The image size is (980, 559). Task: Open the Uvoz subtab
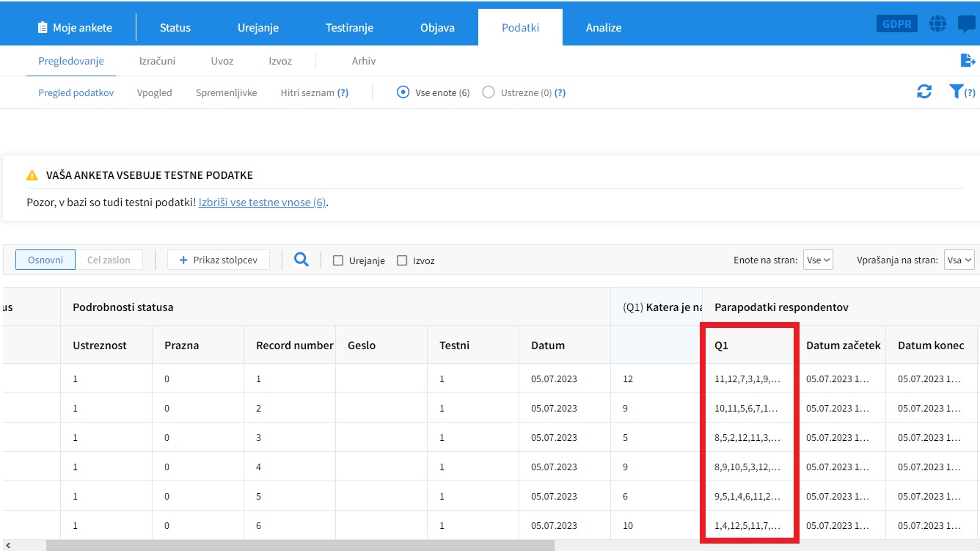222,61
